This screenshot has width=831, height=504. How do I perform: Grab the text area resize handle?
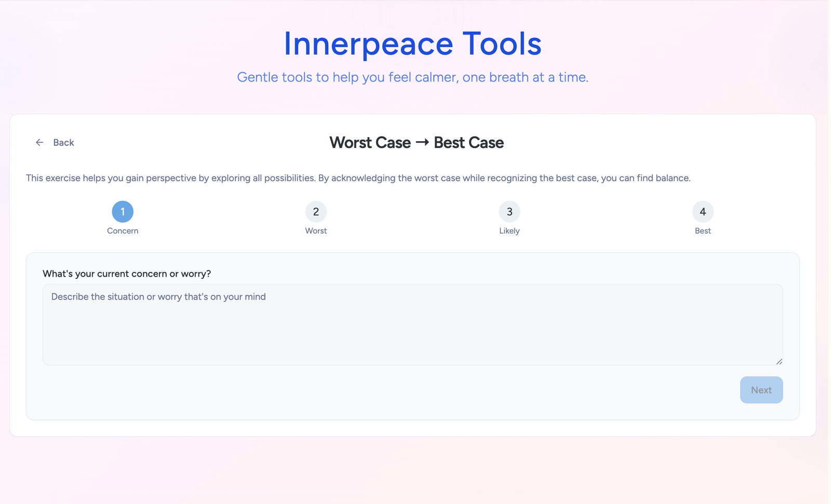point(779,361)
